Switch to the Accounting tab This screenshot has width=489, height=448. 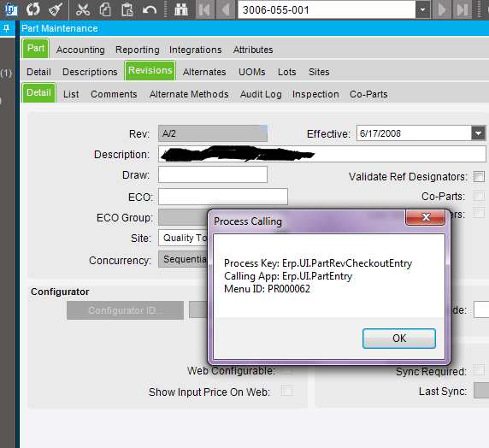pos(80,50)
